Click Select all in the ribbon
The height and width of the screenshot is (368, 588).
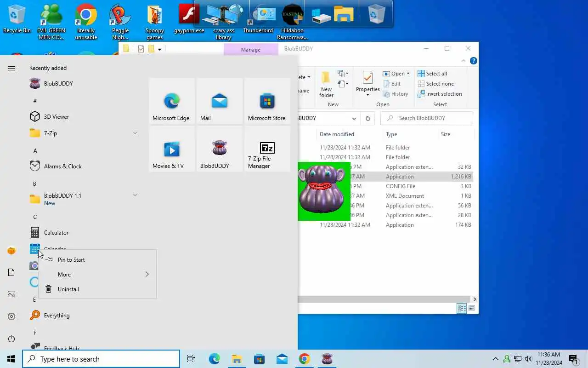point(432,74)
